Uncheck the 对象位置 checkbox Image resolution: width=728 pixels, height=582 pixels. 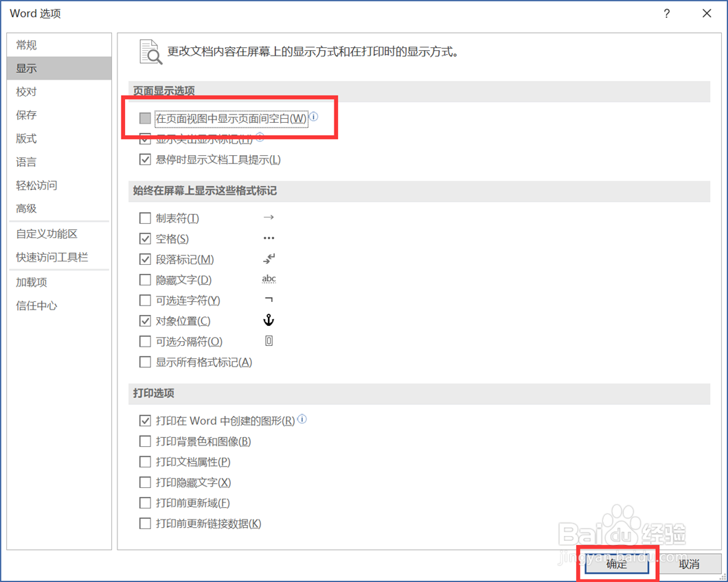(146, 321)
